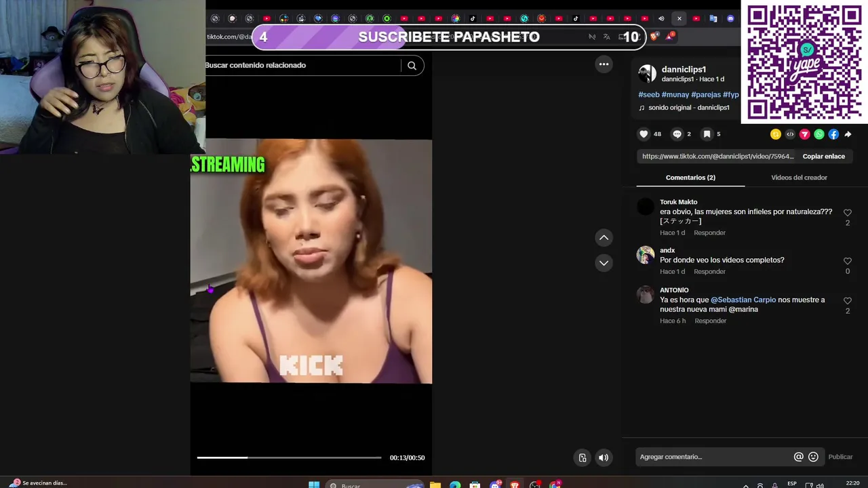Repost video with yellow repost icon
This screenshot has height=488, width=868.
pos(776,134)
